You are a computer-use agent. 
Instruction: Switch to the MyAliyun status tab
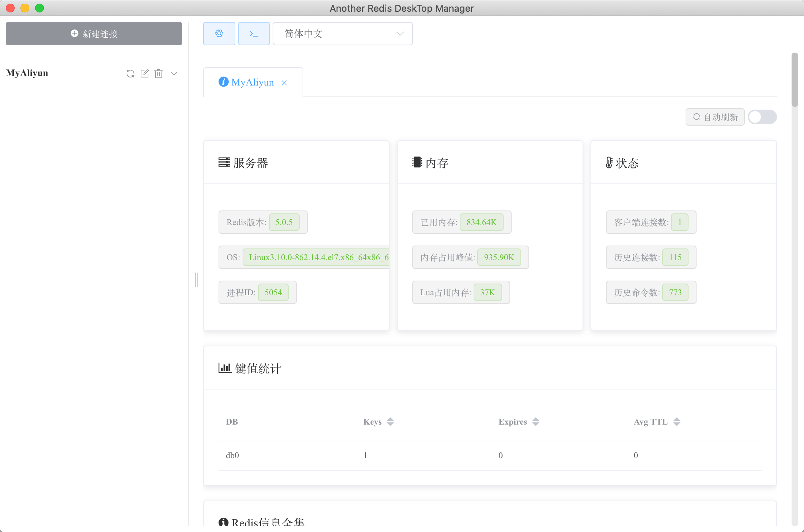point(252,82)
